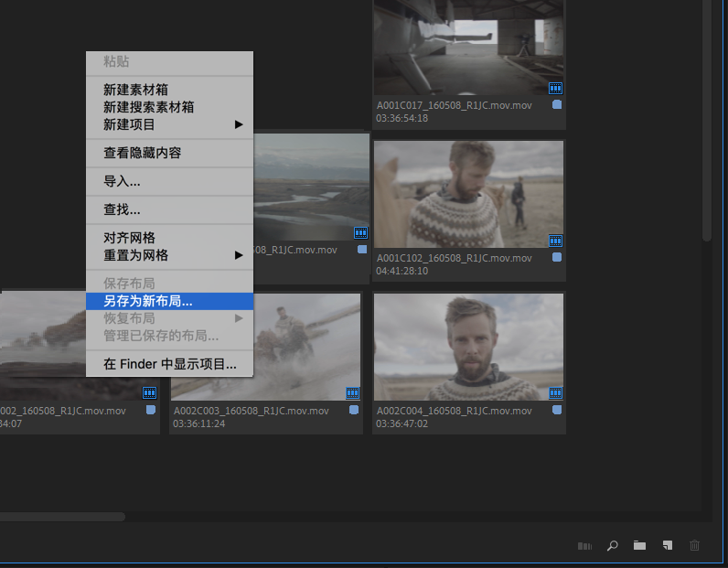Click blue label square of A002C003 clip

354,410
